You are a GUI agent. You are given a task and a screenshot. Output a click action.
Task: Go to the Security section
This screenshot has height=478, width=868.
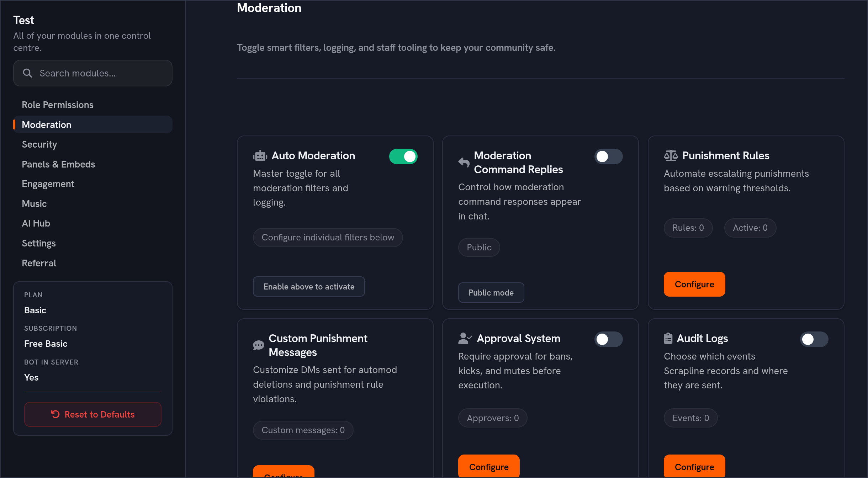tap(93, 144)
